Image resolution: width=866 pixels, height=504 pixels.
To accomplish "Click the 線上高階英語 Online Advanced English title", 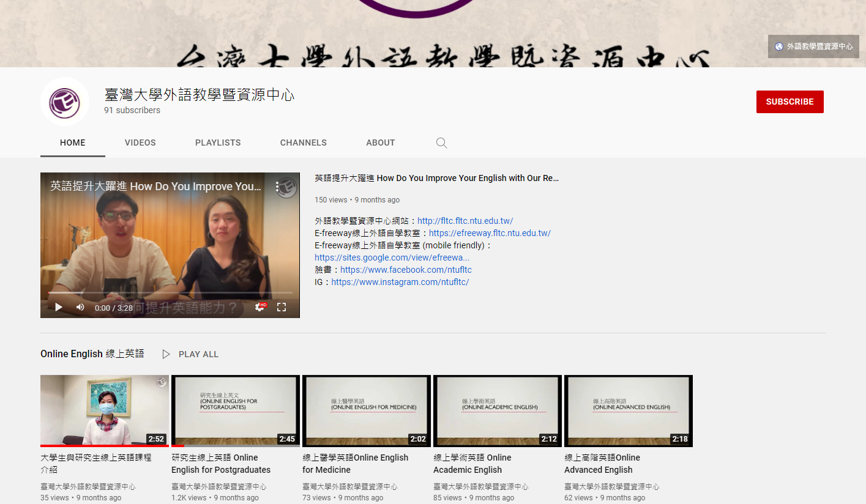I will tap(602, 464).
